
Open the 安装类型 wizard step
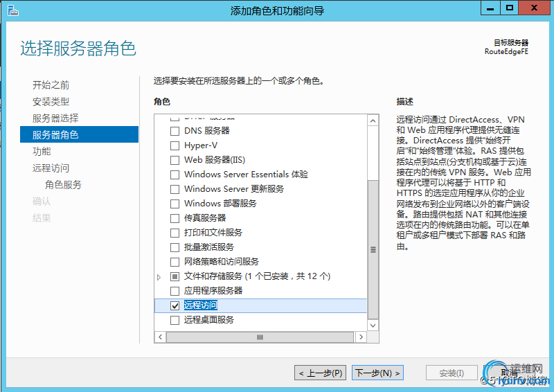coord(51,102)
